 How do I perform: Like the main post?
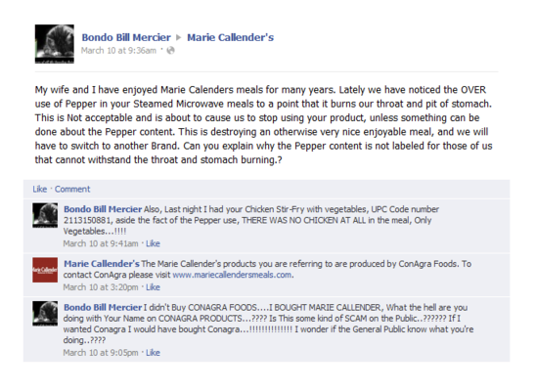coord(40,189)
